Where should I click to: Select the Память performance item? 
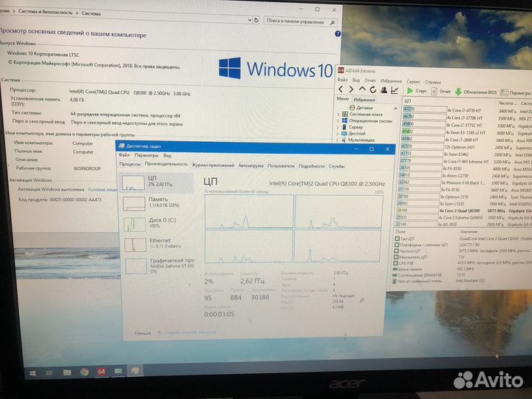pos(156,204)
